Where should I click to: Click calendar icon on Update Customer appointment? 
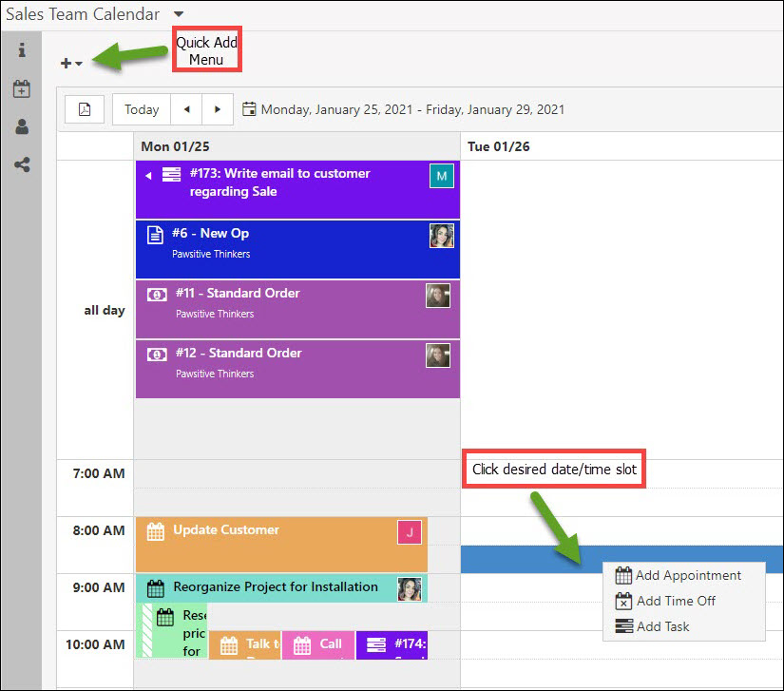point(156,531)
